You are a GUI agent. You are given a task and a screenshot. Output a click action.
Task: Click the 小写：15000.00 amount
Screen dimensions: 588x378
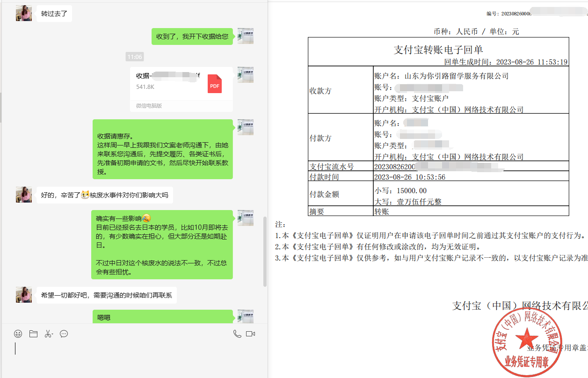point(400,190)
